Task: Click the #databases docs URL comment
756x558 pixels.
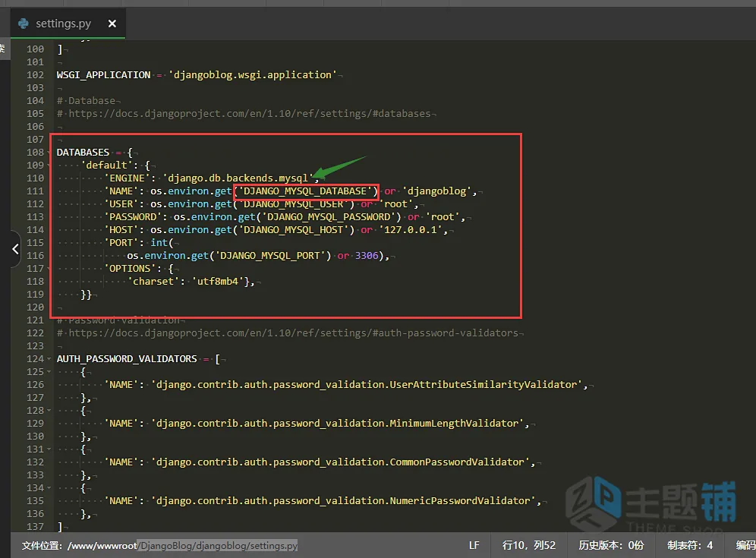Action: pyautogui.click(x=244, y=114)
